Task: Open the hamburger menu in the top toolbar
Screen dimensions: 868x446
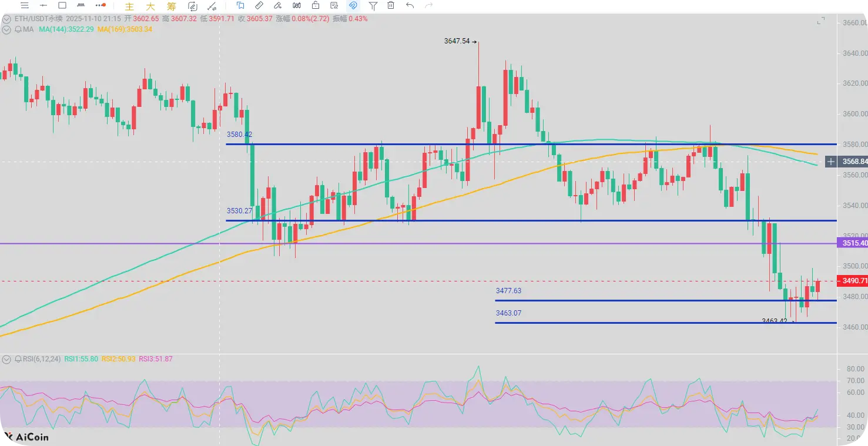Action: pyautogui.click(x=24, y=5)
